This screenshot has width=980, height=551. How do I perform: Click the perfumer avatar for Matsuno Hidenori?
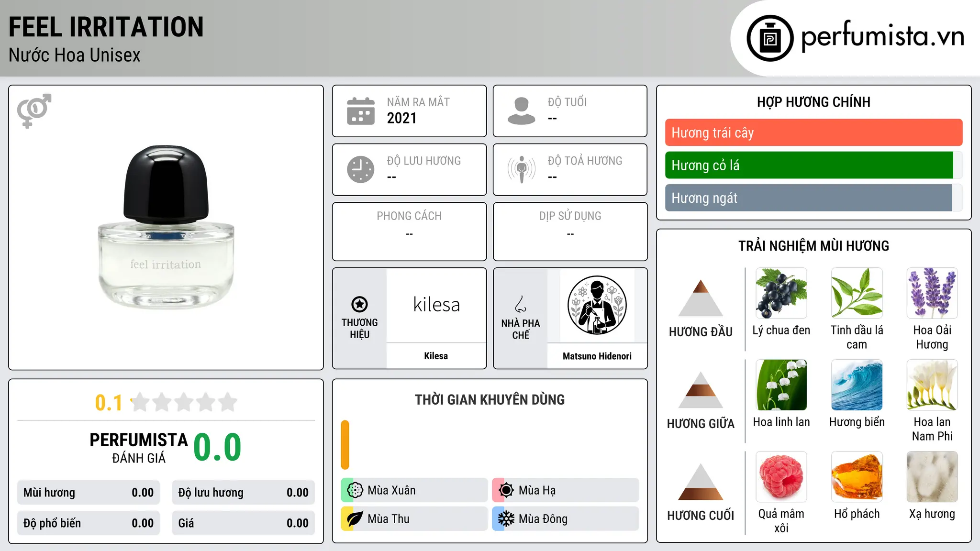(597, 305)
